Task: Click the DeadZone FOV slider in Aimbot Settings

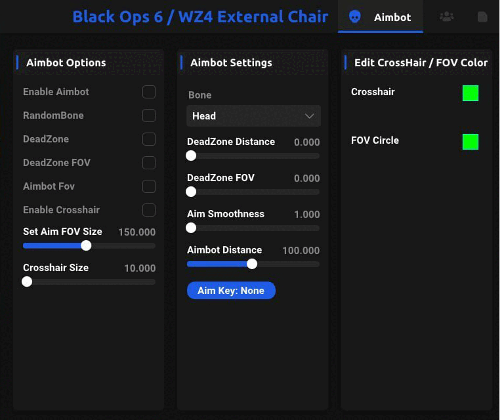Action: [253, 192]
